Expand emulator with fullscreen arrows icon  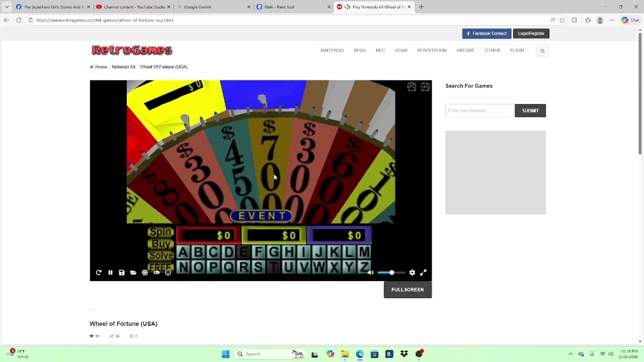[423, 273]
